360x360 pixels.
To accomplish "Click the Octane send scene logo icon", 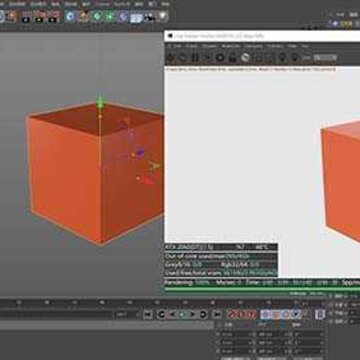I will click(x=170, y=58).
